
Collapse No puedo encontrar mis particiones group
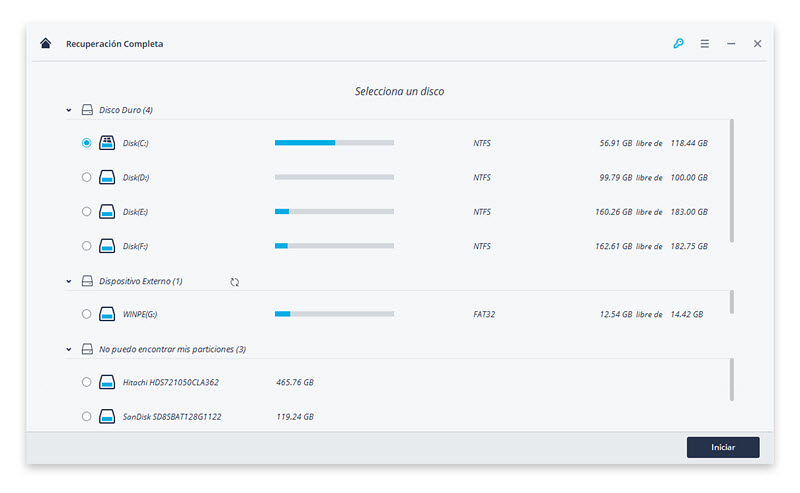[68, 350]
